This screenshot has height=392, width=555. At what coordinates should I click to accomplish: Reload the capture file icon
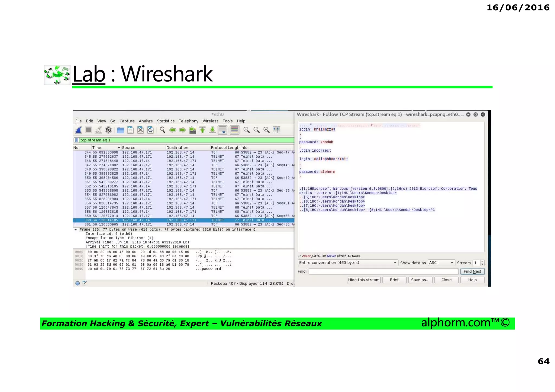click(150, 130)
